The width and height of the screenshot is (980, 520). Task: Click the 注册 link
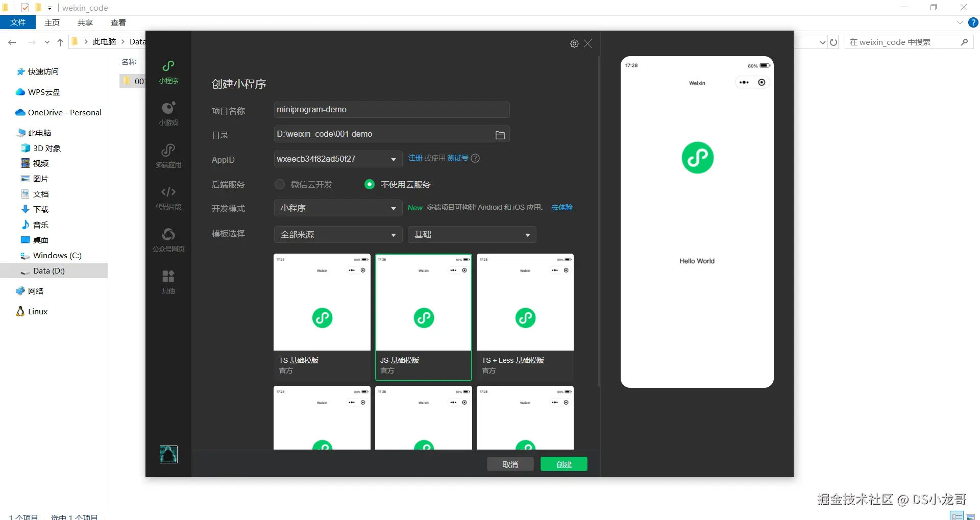(415, 158)
